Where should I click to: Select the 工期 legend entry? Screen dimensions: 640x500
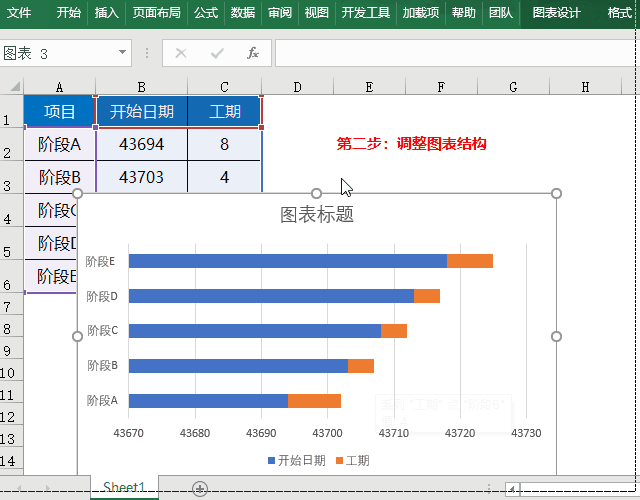(353, 461)
